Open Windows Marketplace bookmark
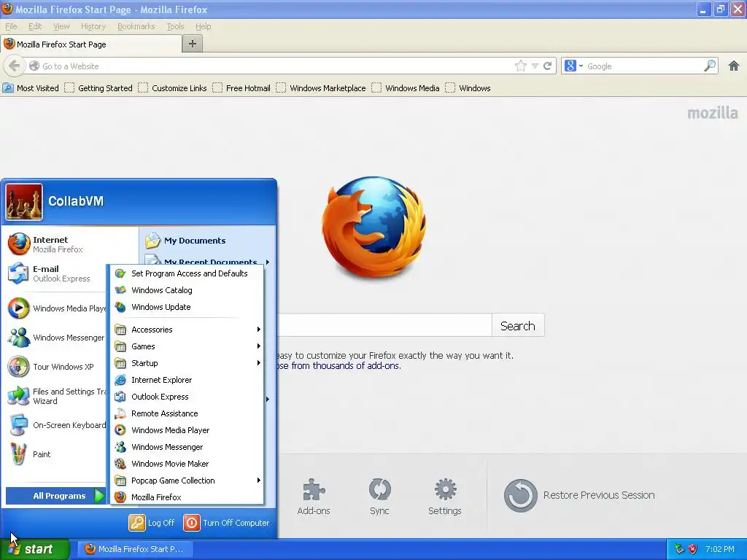The image size is (747, 560). tap(321, 88)
